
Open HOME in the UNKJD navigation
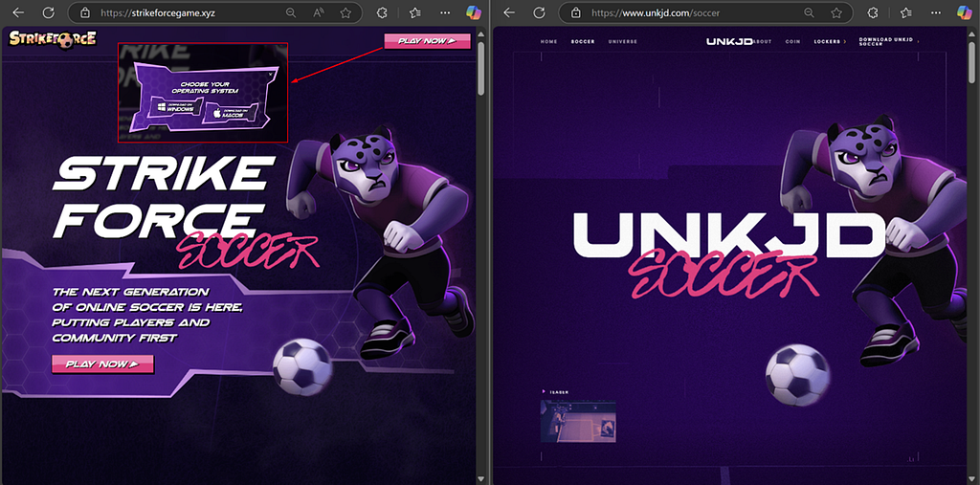(548, 42)
